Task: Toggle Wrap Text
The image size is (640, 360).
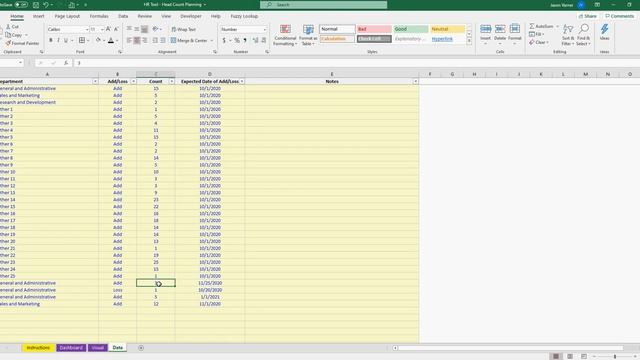Action: (184, 29)
